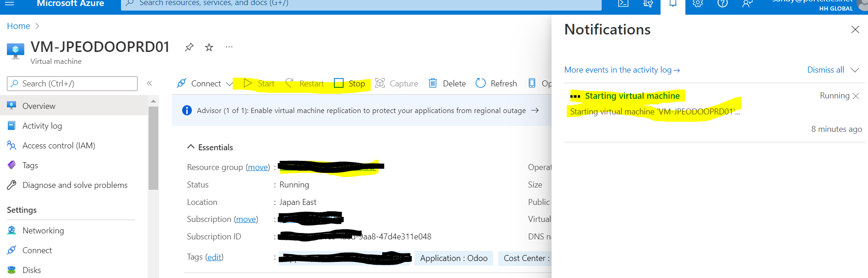Open the more options ellipsis beside VM title

tap(229, 47)
